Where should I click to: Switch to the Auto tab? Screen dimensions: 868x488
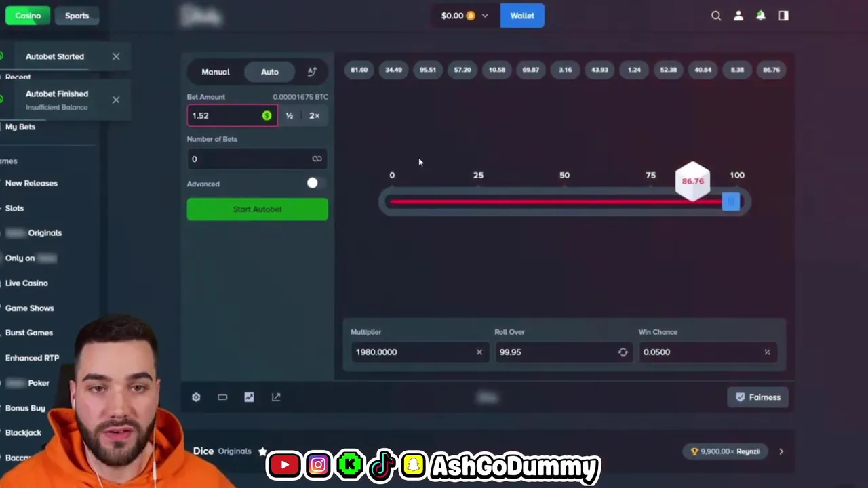point(270,72)
